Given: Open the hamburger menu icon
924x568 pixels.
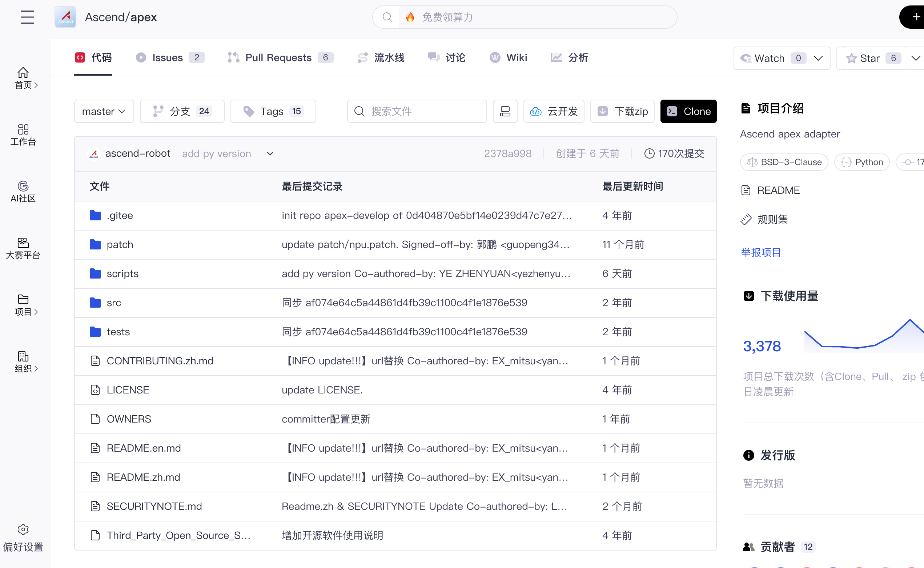Looking at the screenshot, I should (27, 17).
